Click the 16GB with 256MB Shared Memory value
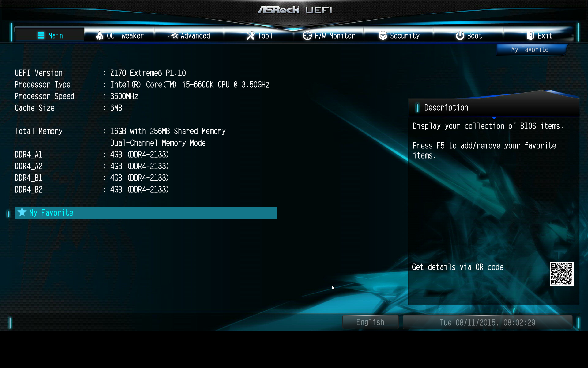The image size is (588, 368). [x=168, y=131]
